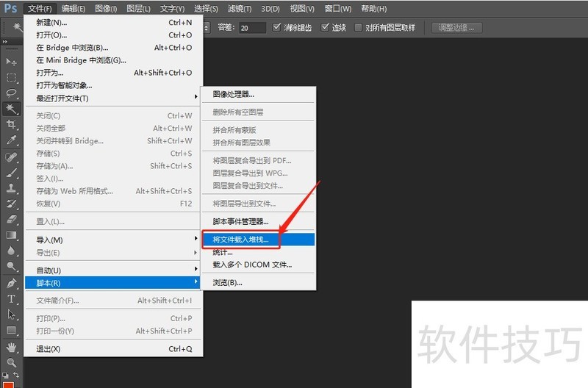Choose 浏览(B)... in scripts submenu
588x388 pixels.
coord(258,283)
